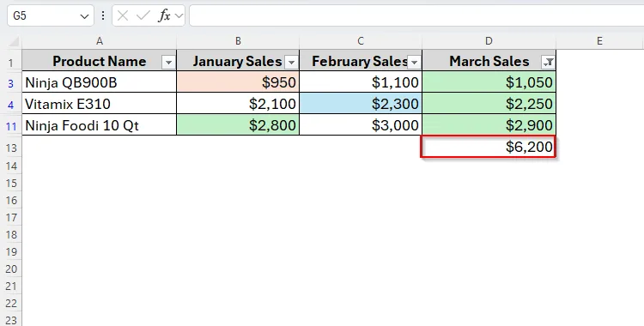Image resolution: width=644 pixels, height=326 pixels.
Task: Select the $1,100 February cell
Action: coord(361,82)
